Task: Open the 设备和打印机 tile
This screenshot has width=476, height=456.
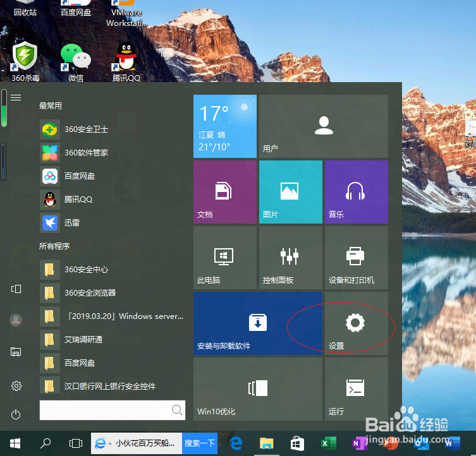Action: click(357, 258)
